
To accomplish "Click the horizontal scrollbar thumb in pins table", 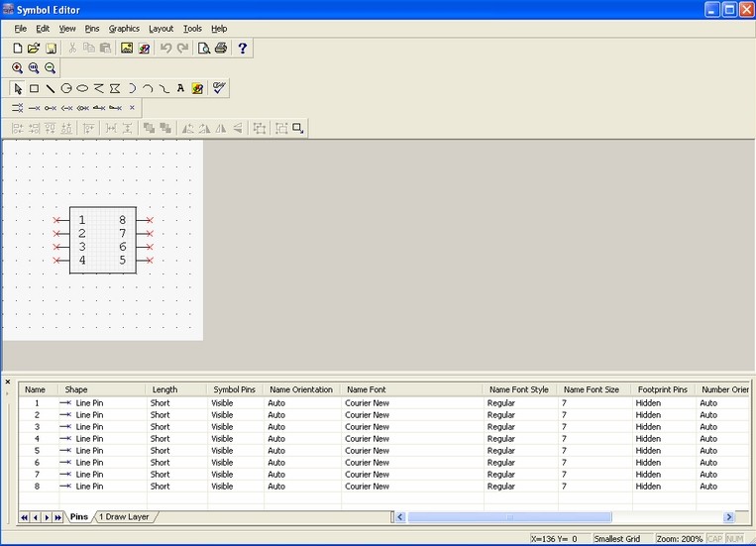I will pos(509,517).
